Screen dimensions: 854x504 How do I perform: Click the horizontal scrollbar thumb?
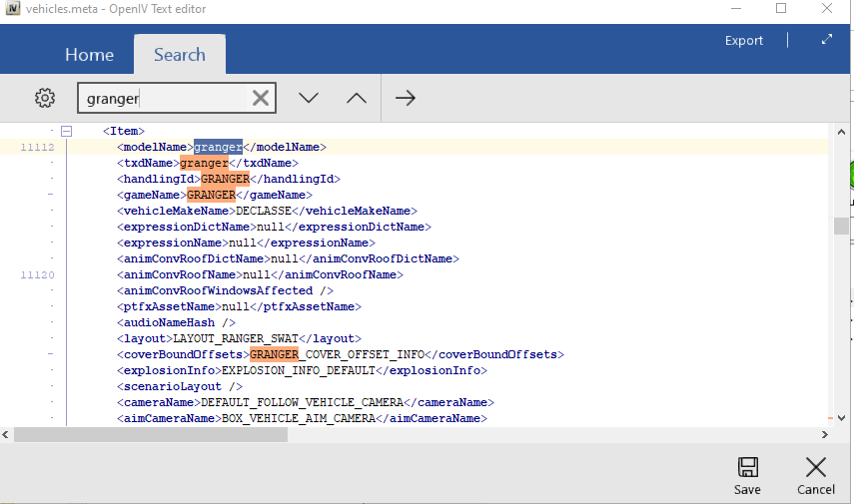pos(150,435)
